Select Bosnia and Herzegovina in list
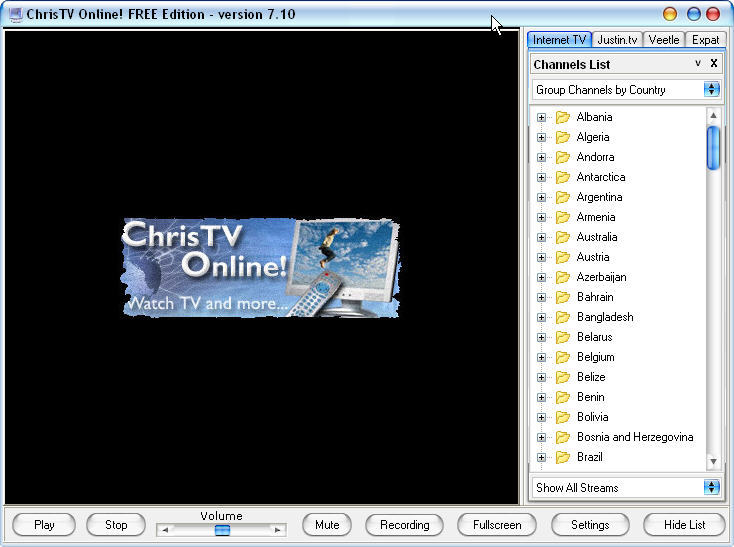734x547 pixels. (x=635, y=437)
